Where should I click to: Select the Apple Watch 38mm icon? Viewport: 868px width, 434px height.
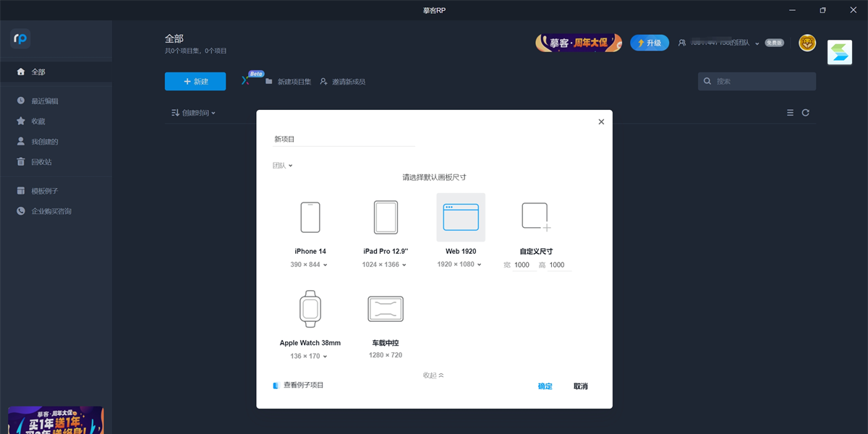pyautogui.click(x=310, y=309)
